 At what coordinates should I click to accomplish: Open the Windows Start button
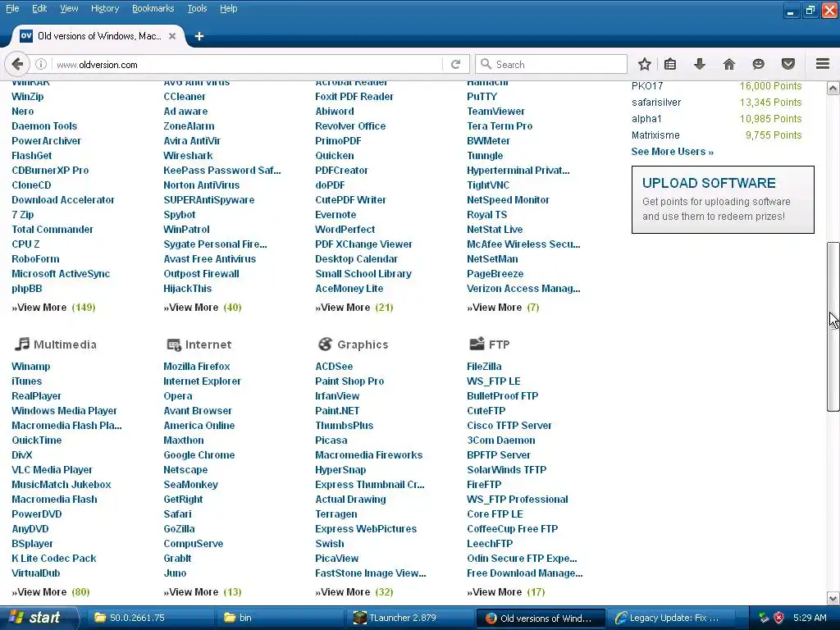(x=39, y=618)
